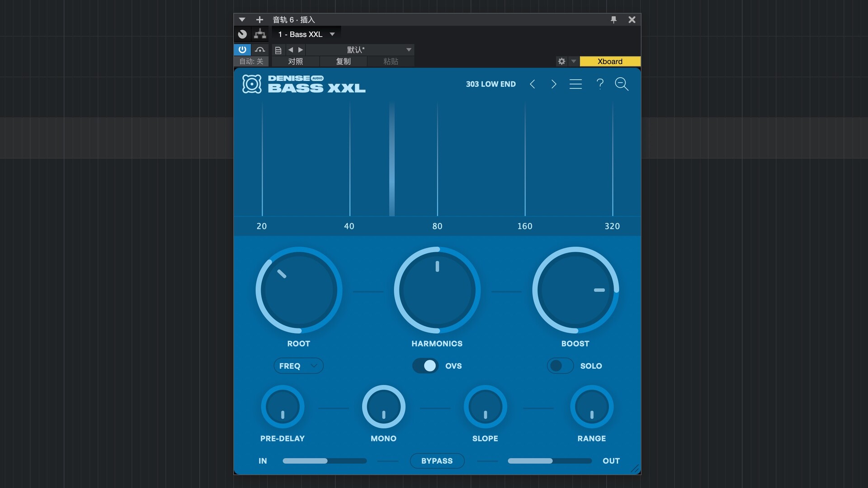868x488 pixels.
Task: Go to previous plugin preset arrow
Action: click(x=533, y=84)
